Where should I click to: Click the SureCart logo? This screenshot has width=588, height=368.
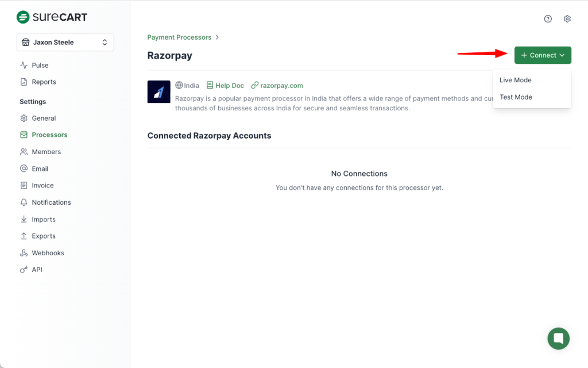coord(52,17)
